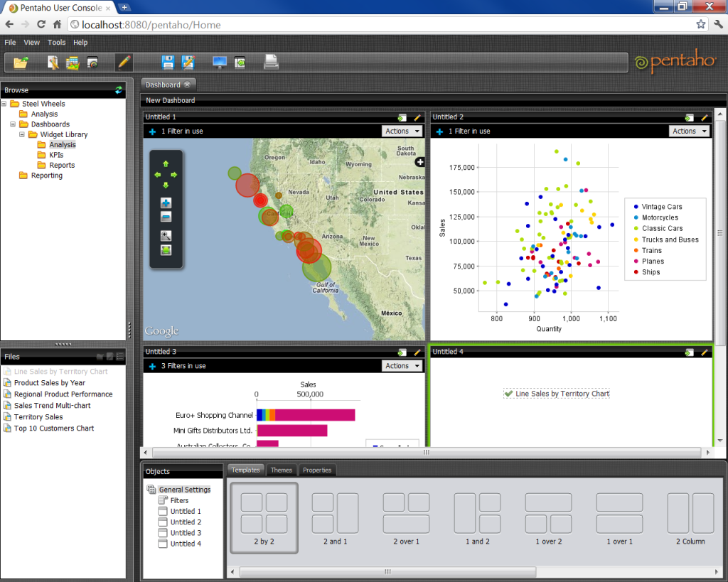Click the Save As floppy-with-pencil icon

point(188,63)
